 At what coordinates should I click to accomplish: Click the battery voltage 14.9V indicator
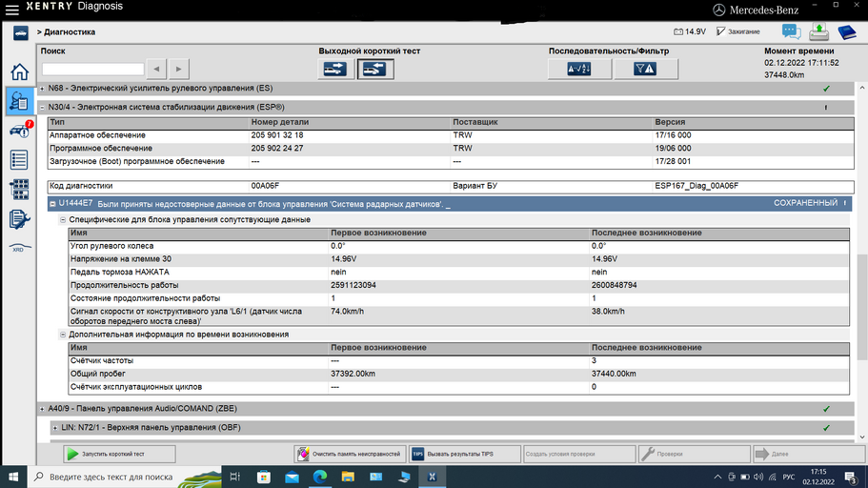point(689,32)
